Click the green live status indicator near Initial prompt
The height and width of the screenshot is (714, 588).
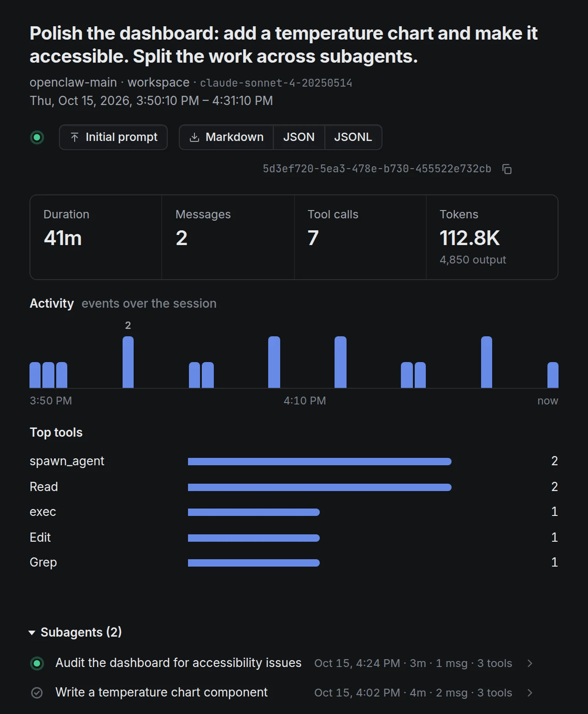(37, 137)
